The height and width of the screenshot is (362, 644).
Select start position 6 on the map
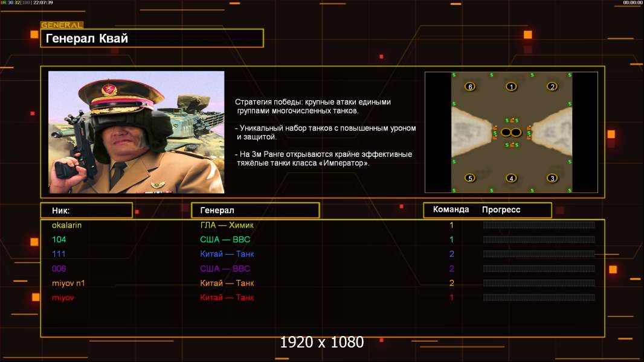tap(470, 86)
